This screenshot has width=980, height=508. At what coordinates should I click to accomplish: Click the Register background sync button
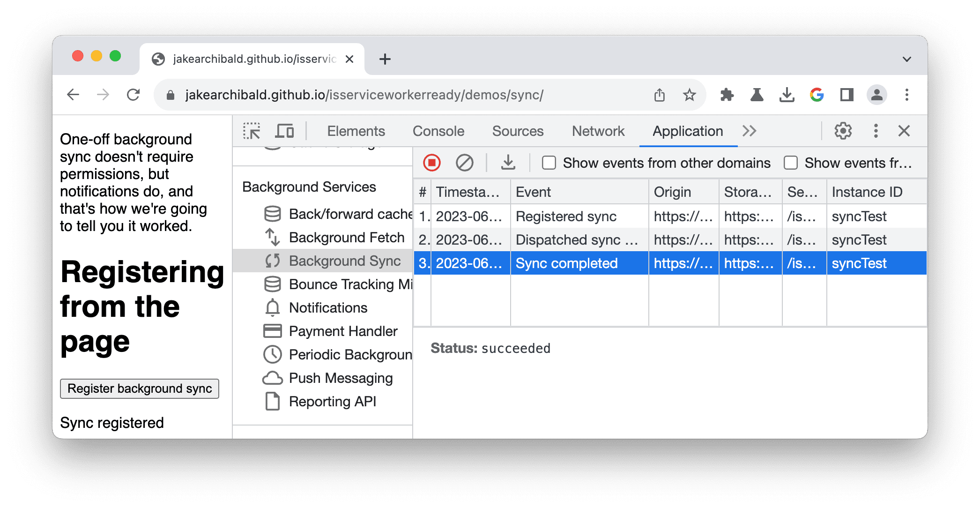click(139, 388)
